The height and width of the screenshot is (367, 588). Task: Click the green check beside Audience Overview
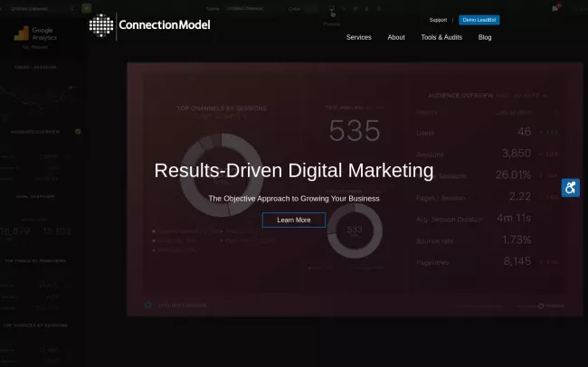pyautogui.click(x=78, y=131)
